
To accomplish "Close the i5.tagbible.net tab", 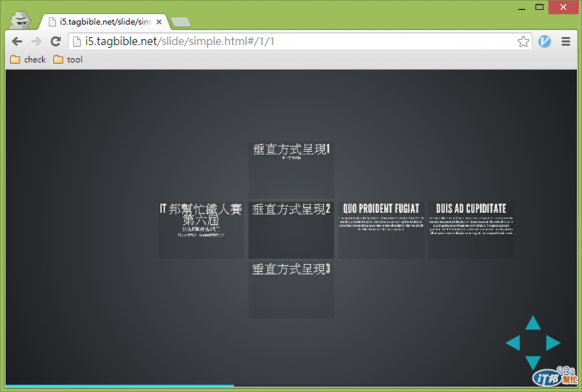I will 159,22.
